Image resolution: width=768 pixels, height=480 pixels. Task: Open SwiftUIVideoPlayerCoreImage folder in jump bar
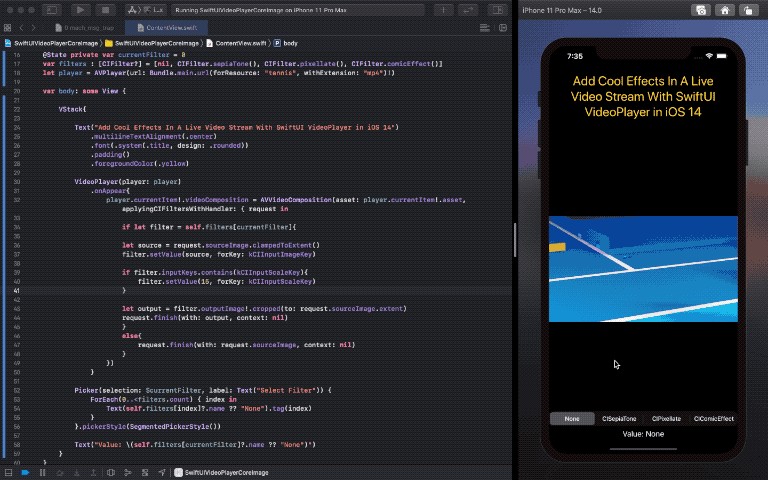(x=152, y=43)
